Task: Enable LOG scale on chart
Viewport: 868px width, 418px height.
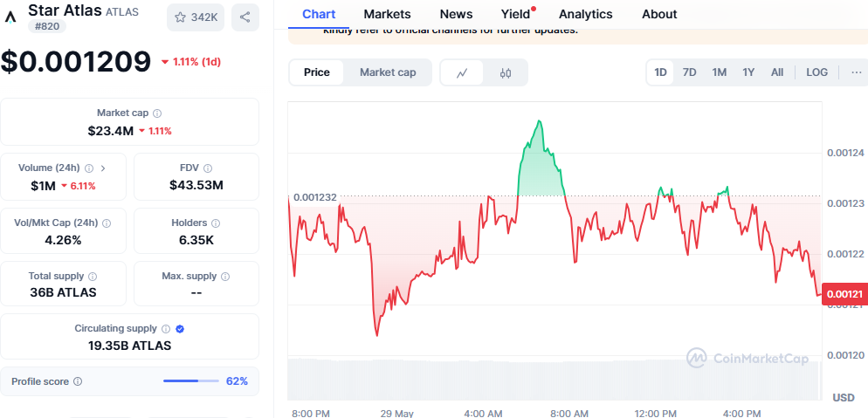Action: [x=817, y=72]
